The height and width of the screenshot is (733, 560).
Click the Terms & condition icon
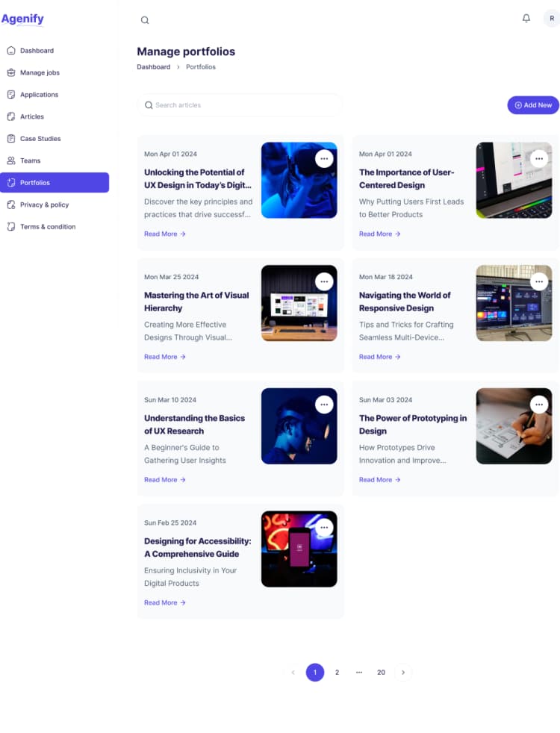tap(11, 227)
